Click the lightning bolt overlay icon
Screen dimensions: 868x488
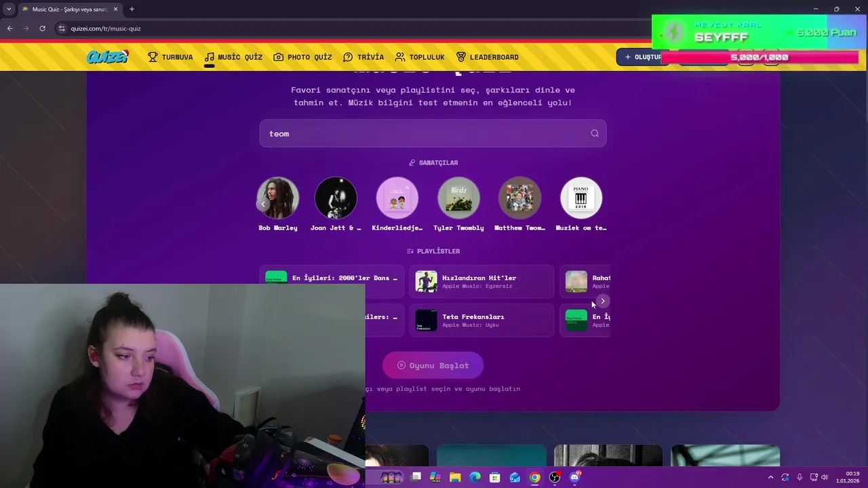coord(674,32)
